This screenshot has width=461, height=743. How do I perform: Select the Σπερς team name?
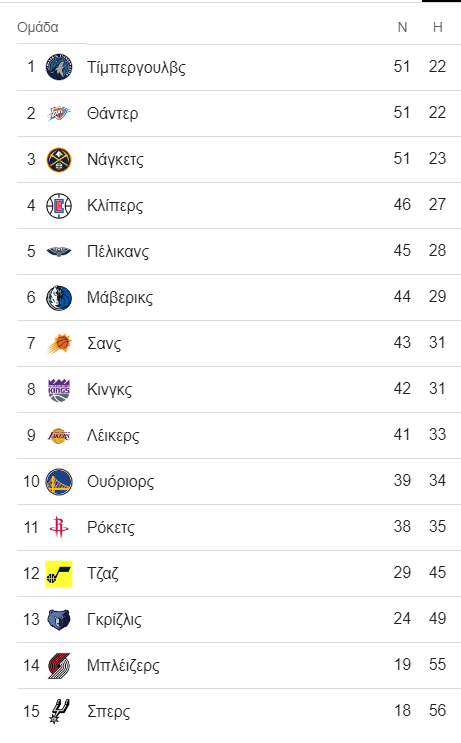(x=108, y=711)
